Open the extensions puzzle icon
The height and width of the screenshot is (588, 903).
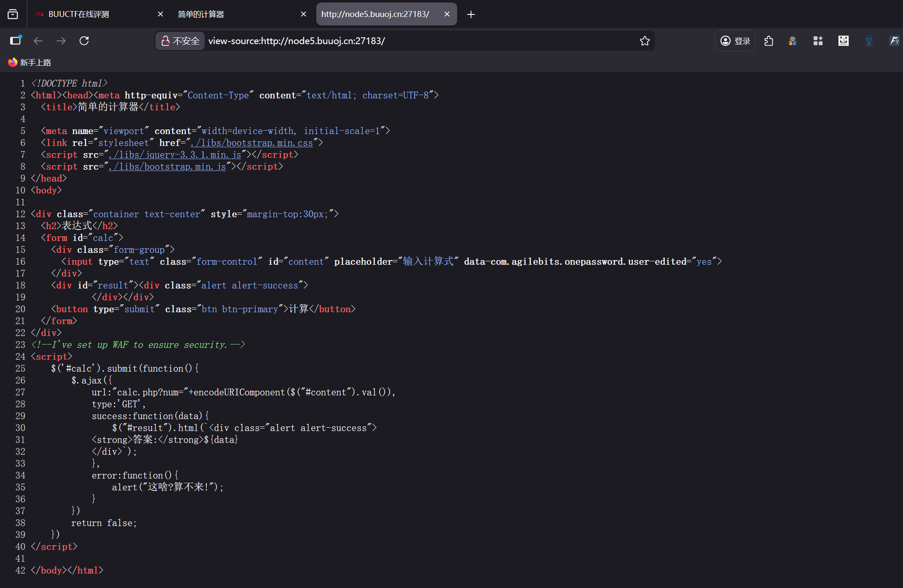[768, 41]
